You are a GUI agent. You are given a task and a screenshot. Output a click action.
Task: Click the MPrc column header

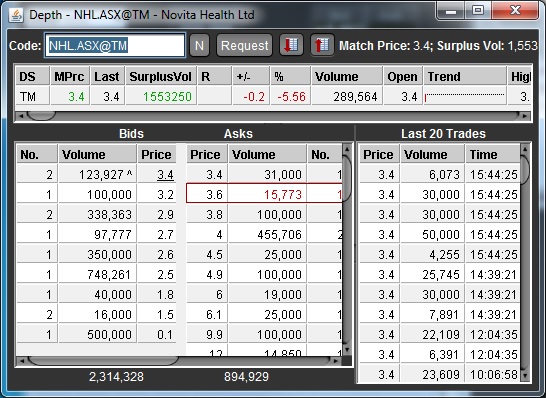[x=70, y=76]
